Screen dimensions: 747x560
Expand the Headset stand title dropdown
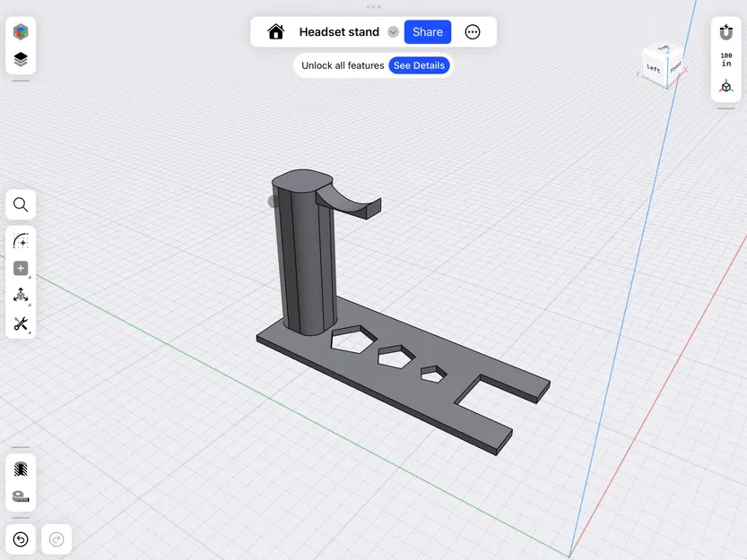[x=393, y=32]
